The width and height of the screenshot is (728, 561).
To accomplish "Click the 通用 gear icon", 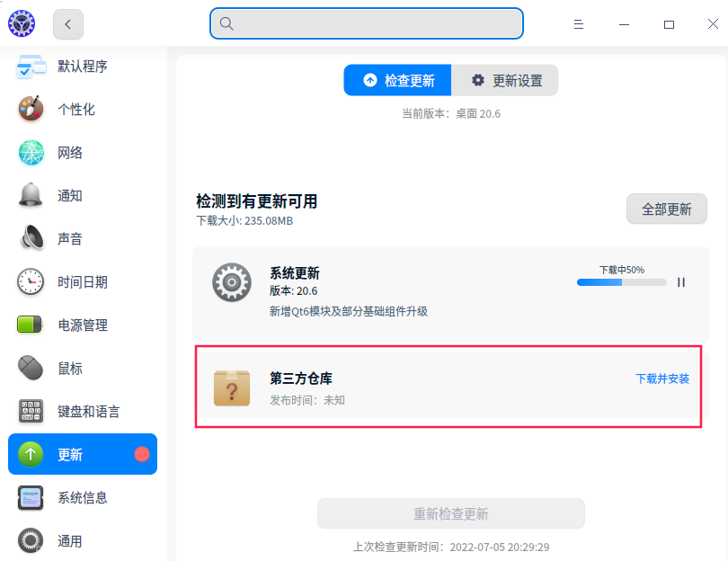I will coord(31,540).
